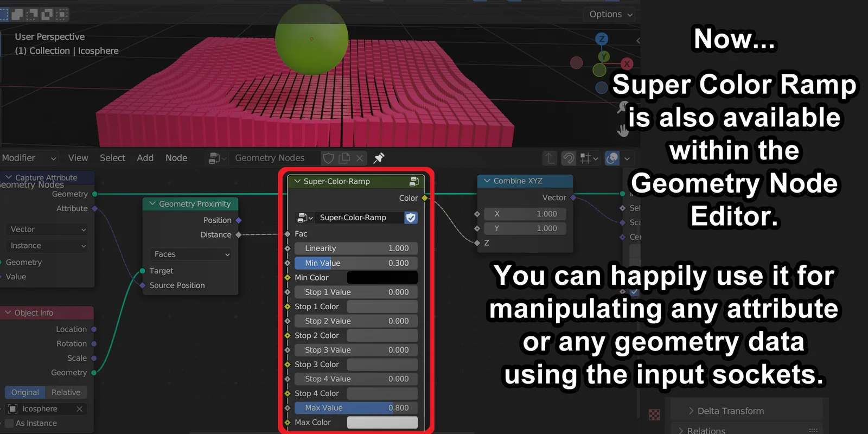Collapse the Capture Attribute node

[x=9, y=177]
